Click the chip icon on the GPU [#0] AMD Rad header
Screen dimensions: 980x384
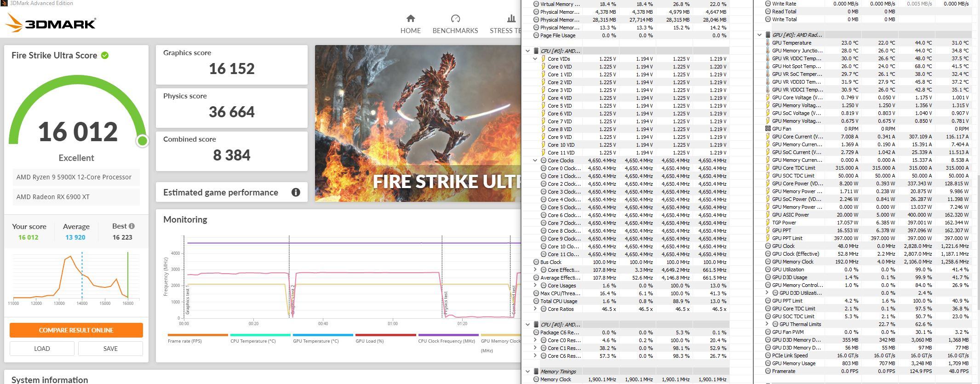[x=768, y=35]
